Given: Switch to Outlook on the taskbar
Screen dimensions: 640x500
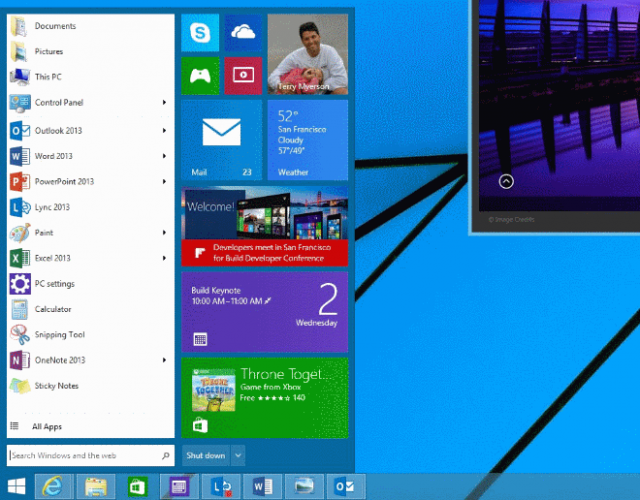Looking at the screenshot, I should click(346, 487).
